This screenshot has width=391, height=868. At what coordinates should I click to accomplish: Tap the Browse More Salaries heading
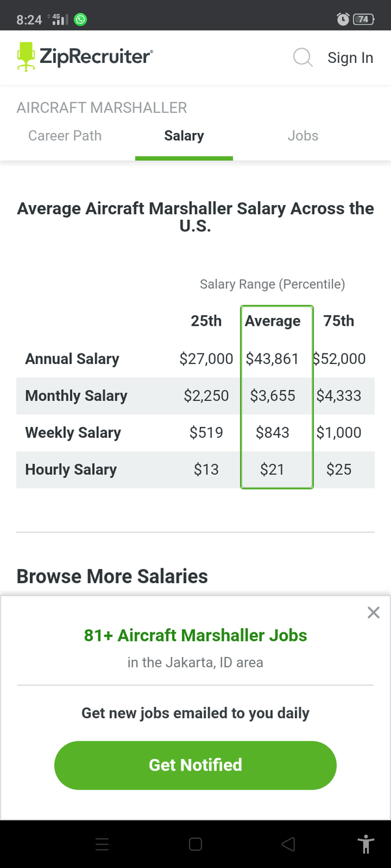pyautogui.click(x=112, y=576)
